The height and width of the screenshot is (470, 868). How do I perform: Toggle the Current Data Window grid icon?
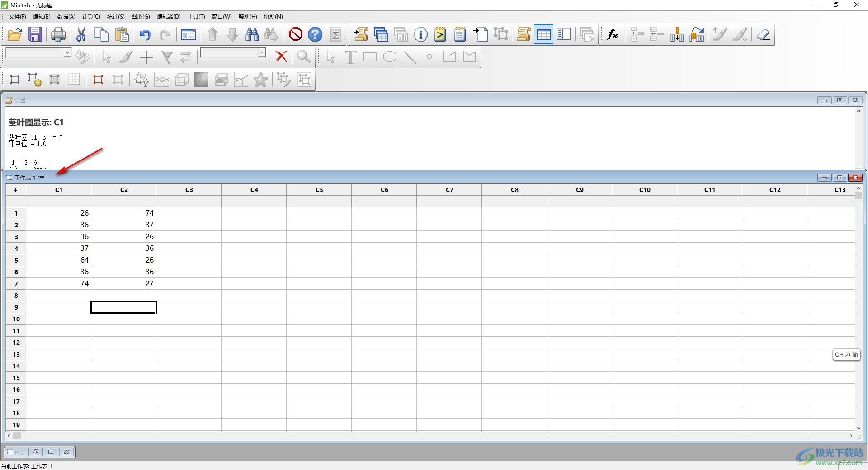pyautogui.click(x=543, y=34)
